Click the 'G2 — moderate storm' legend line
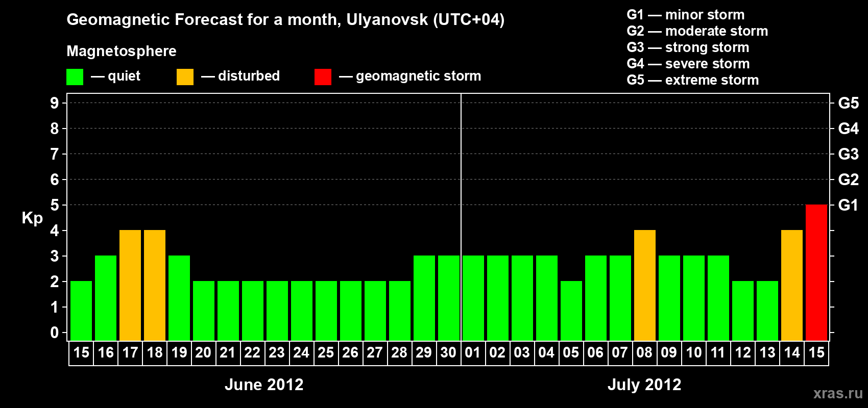The image size is (868, 408). pyautogui.click(x=697, y=31)
